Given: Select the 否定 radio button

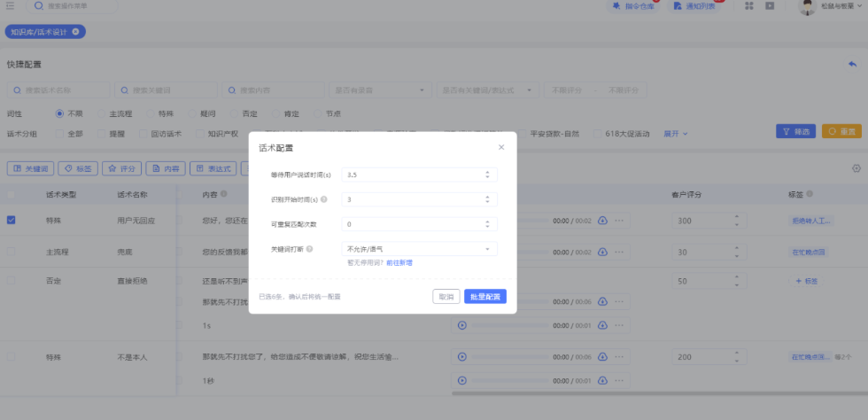Looking at the screenshot, I should pos(234,113).
